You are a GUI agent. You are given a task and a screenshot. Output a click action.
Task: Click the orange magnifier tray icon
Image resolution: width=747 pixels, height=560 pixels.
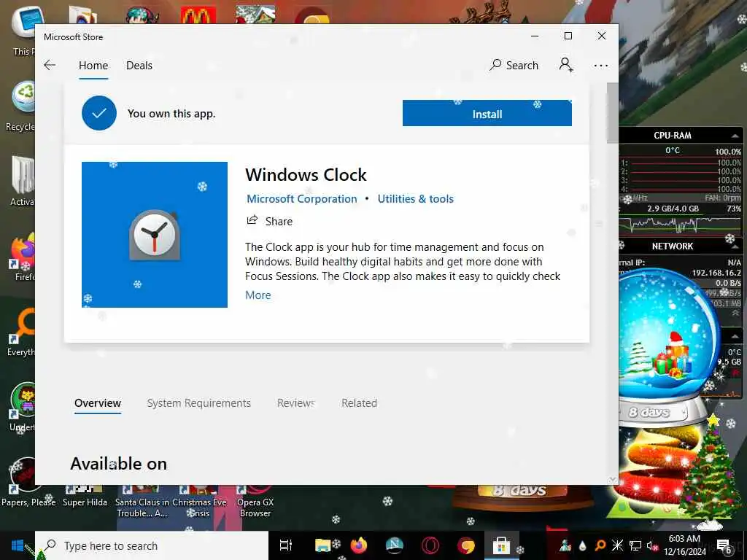coord(600,545)
